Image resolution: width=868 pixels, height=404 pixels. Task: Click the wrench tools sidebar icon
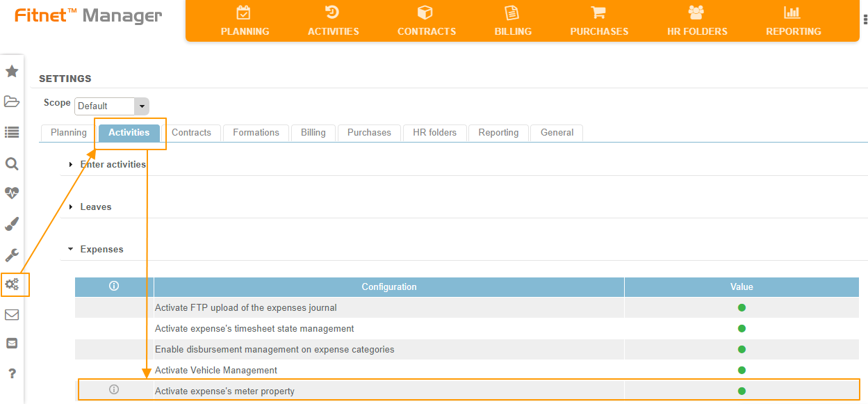(x=12, y=254)
